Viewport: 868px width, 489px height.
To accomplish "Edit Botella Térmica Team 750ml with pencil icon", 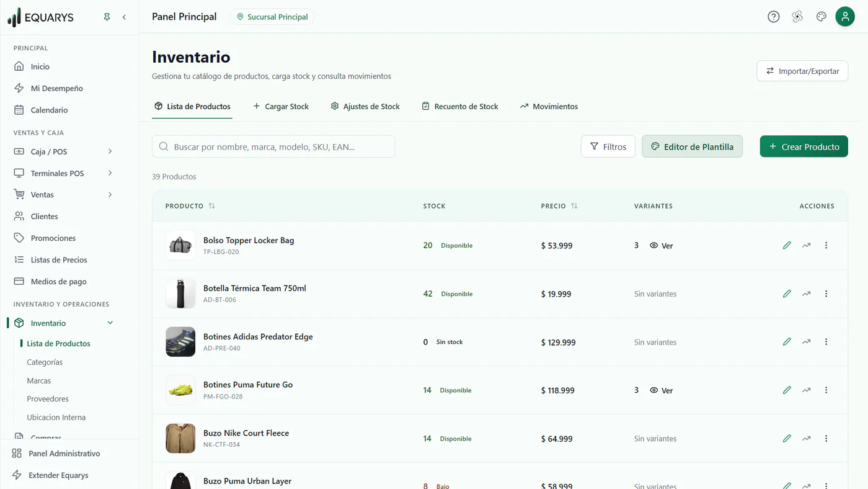I will point(787,294).
